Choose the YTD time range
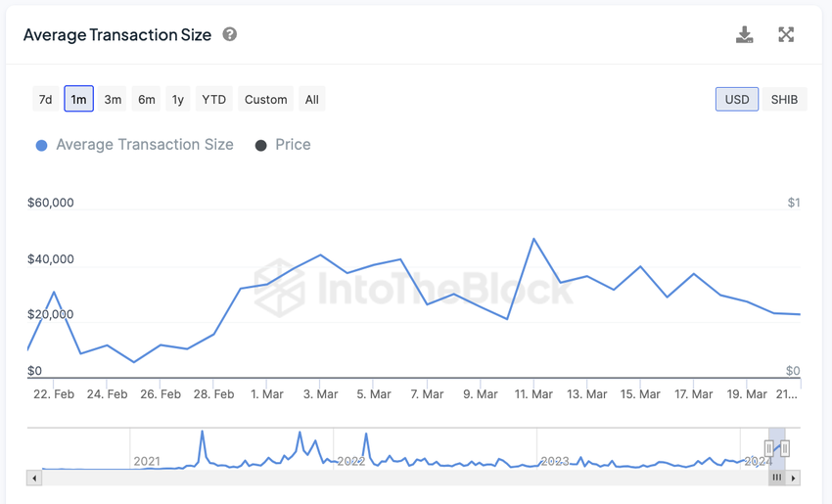 213,99
